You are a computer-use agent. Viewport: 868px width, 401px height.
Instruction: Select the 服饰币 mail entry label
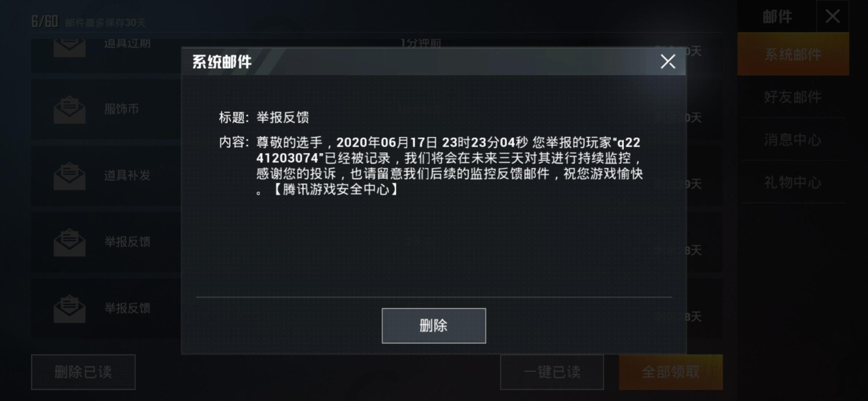pyautogui.click(x=121, y=109)
